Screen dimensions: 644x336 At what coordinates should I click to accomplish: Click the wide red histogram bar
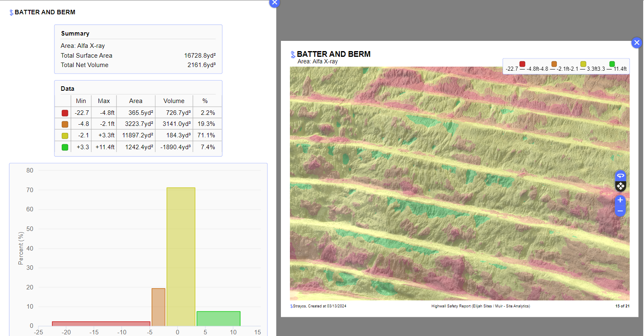[x=101, y=324]
